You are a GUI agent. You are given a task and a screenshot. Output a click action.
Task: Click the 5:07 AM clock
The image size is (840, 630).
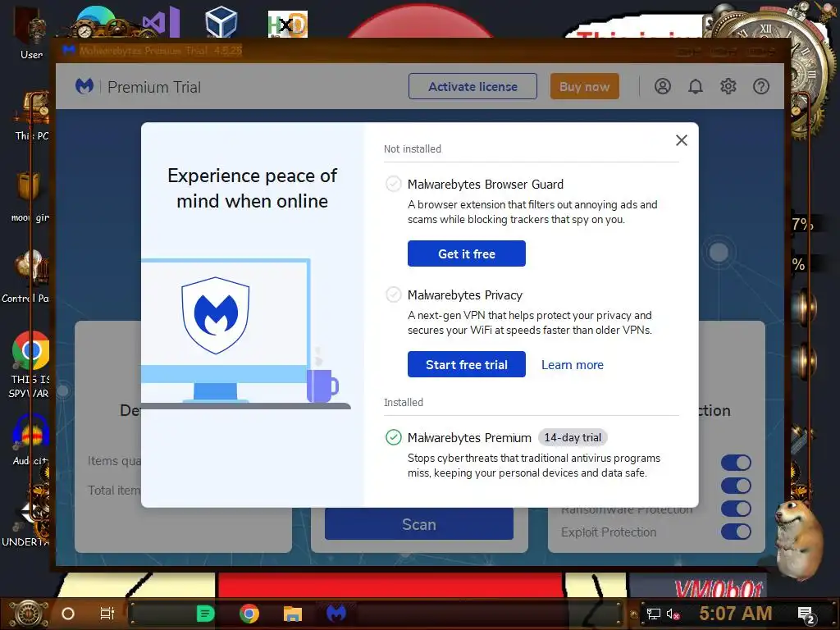735,614
